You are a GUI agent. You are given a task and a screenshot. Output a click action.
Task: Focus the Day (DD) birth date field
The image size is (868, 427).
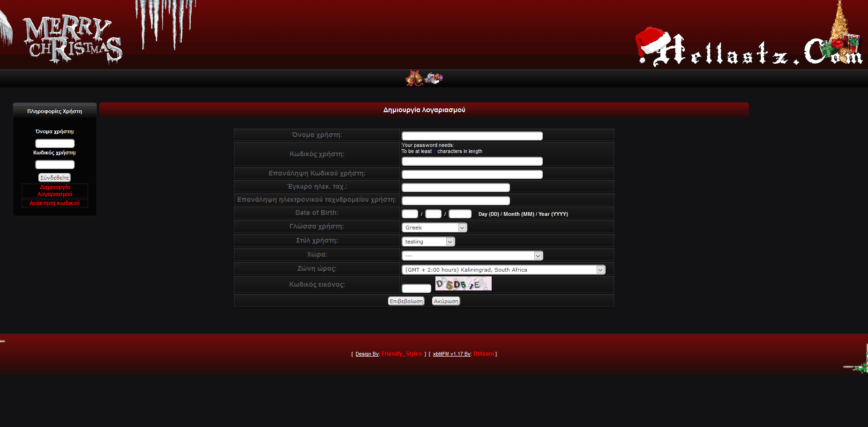pos(410,214)
